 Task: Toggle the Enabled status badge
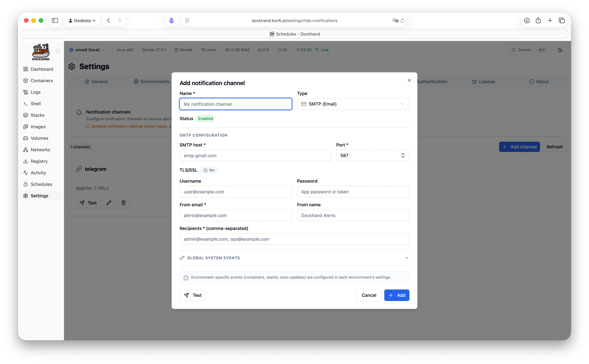tap(205, 119)
